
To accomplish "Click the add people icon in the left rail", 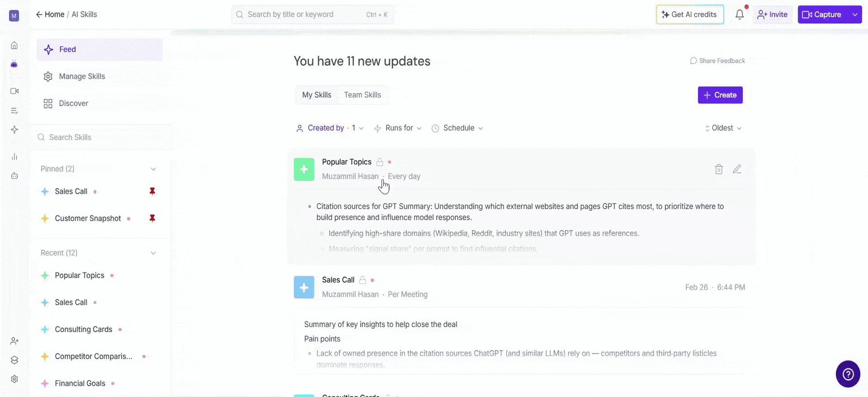I will [x=14, y=341].
